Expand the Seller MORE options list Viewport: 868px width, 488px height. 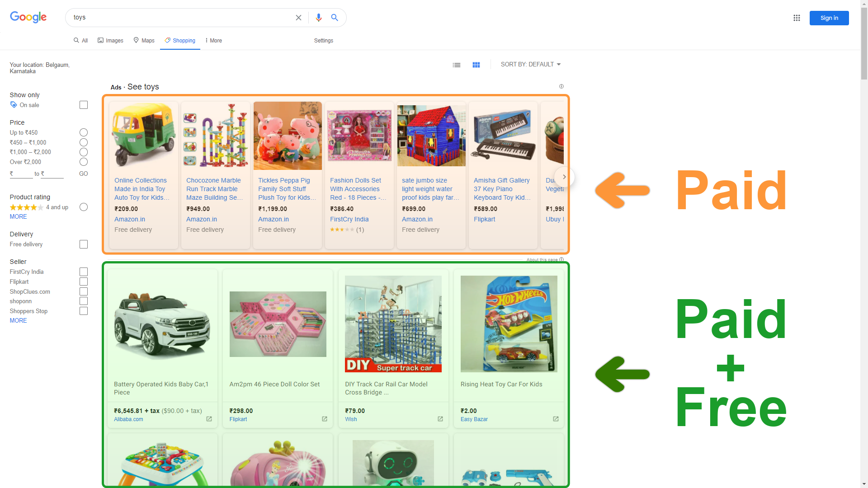[x=18, y=320]
